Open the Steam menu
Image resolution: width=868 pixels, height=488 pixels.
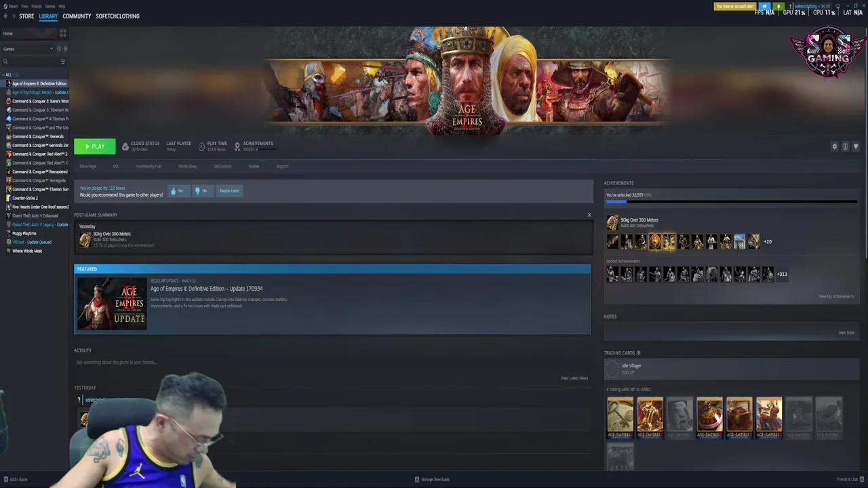pos(12,6)
